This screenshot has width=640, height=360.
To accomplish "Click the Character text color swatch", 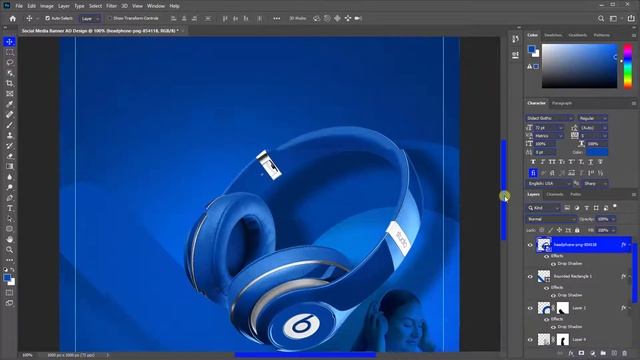I will coord(597,152).
